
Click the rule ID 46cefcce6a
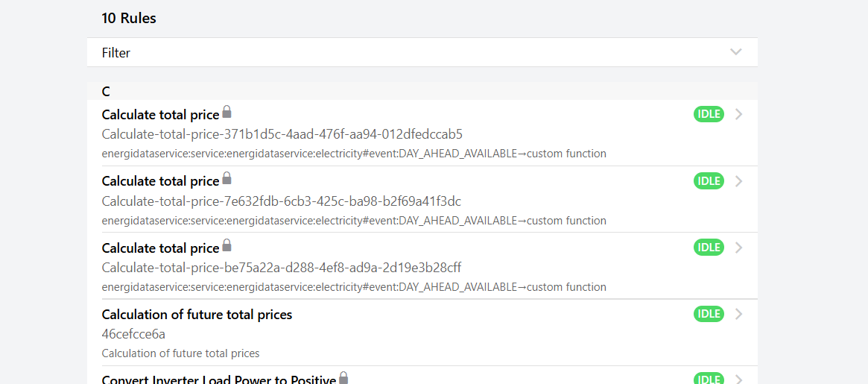coord(133,334)
